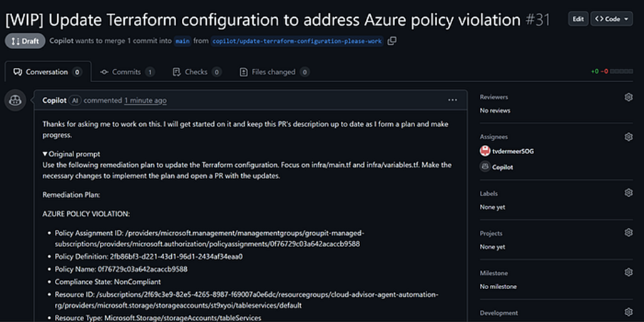644x322 pixels.
Task: Open Labels settings gear
Action: click(628, 193)
